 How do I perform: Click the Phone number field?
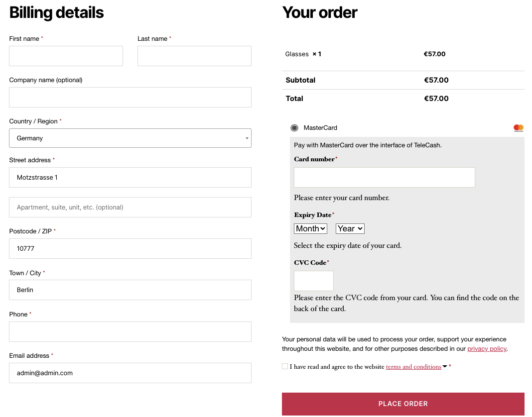[130, 331]
